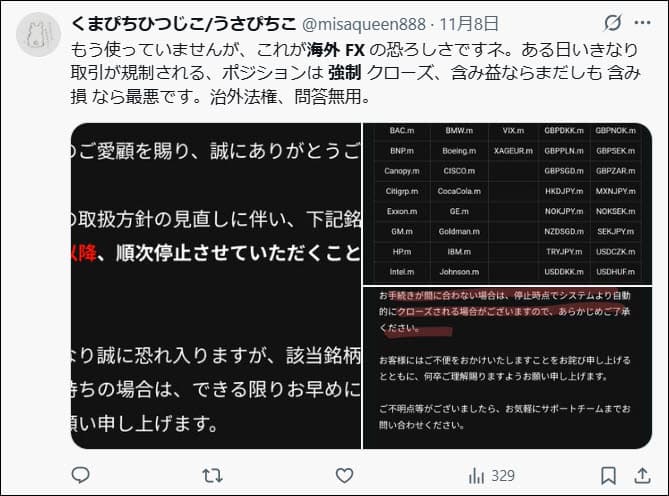Like the tweet with heart icon
This screenshot has height=496, width=669.
pyautogui.click(x=344, y=475)
